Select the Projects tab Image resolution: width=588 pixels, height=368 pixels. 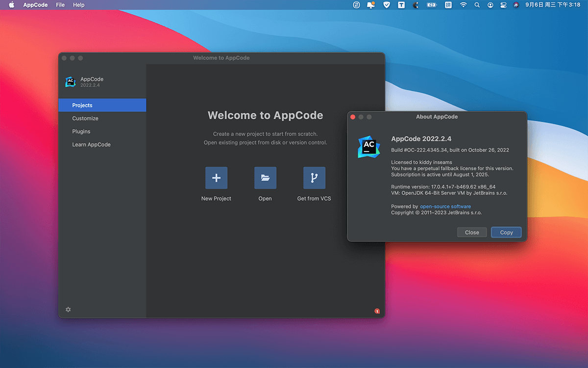(x=102, y=105)
